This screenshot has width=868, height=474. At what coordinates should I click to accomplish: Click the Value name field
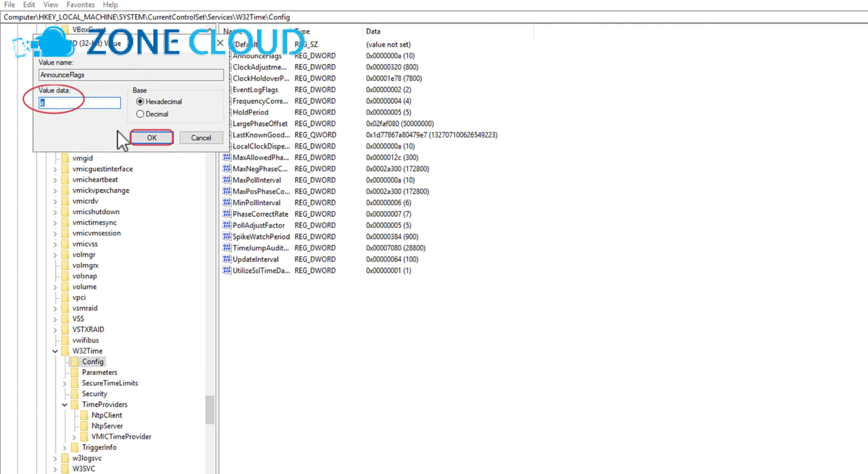(131, 75)
